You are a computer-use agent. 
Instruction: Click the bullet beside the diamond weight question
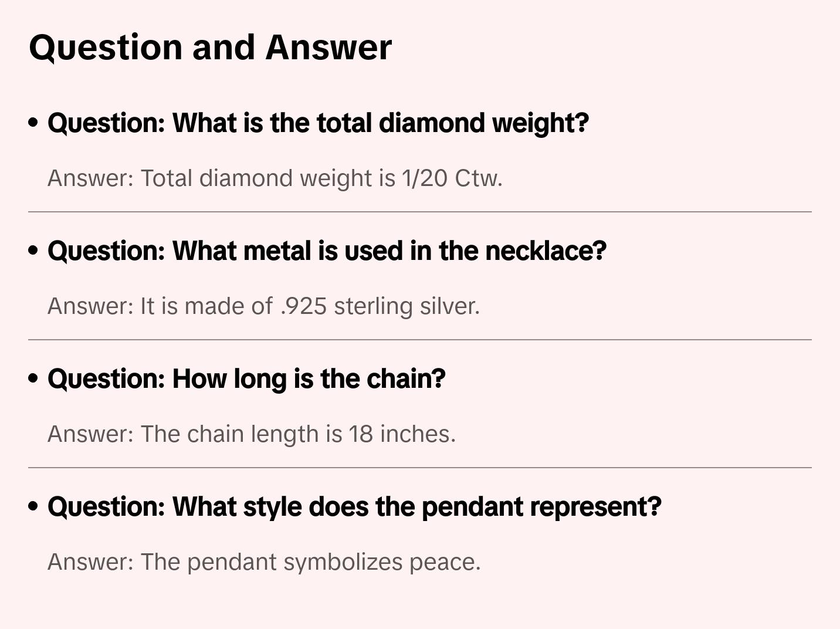tap(33, 123)
